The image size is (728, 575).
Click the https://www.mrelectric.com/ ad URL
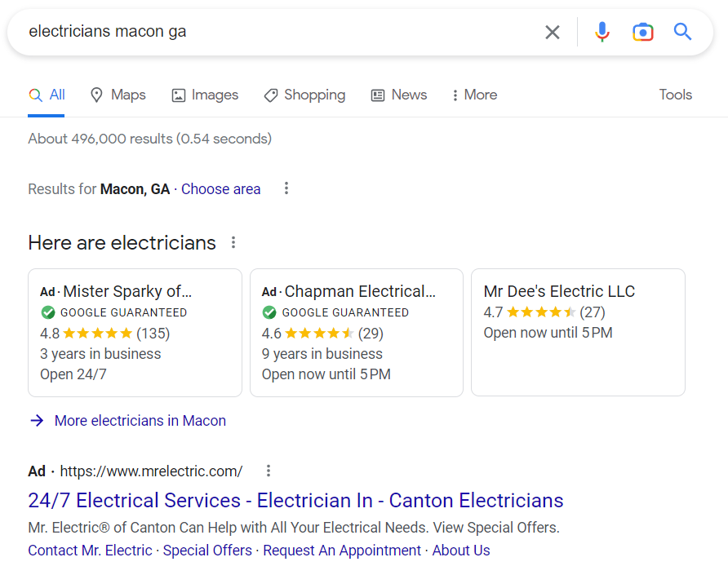(151, 471)
